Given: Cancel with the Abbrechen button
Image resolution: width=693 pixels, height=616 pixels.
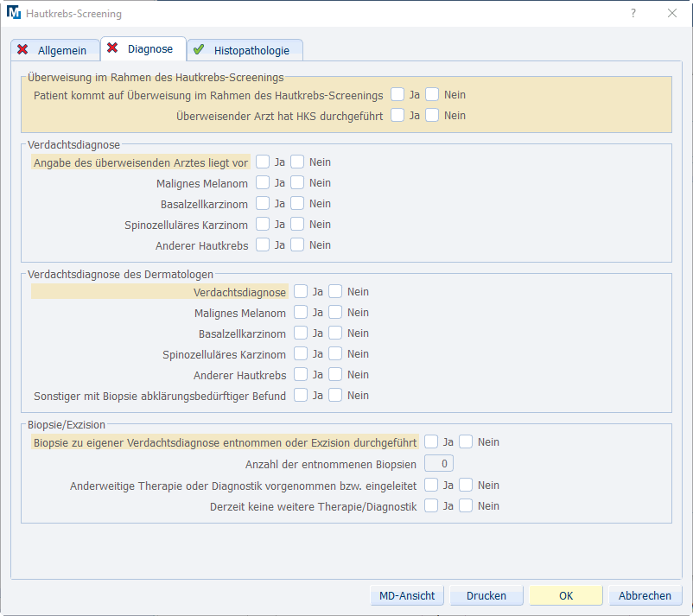Looking at the screenshot, I should [645, 595].
